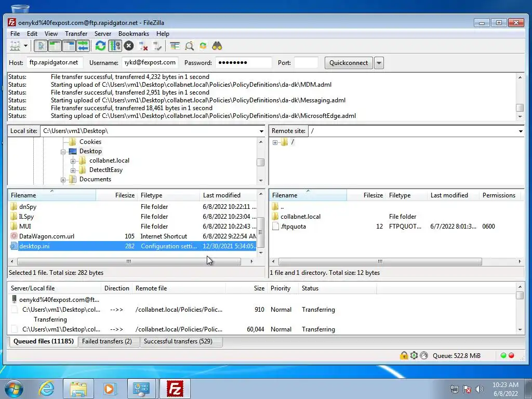Sort local files by Filesize column
532x399 pixels.
pos(117,195)
